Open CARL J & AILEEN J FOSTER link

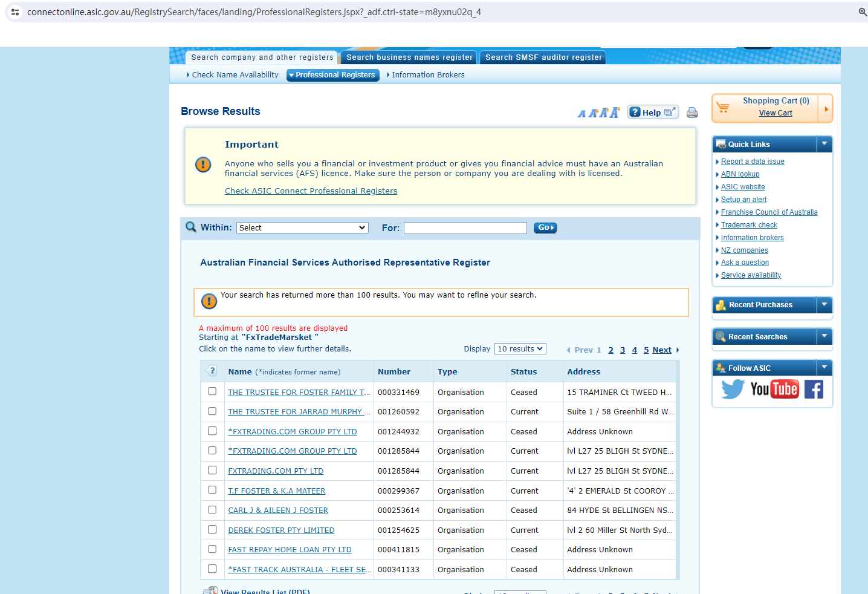pyautogui.click(x=278, y=511)
